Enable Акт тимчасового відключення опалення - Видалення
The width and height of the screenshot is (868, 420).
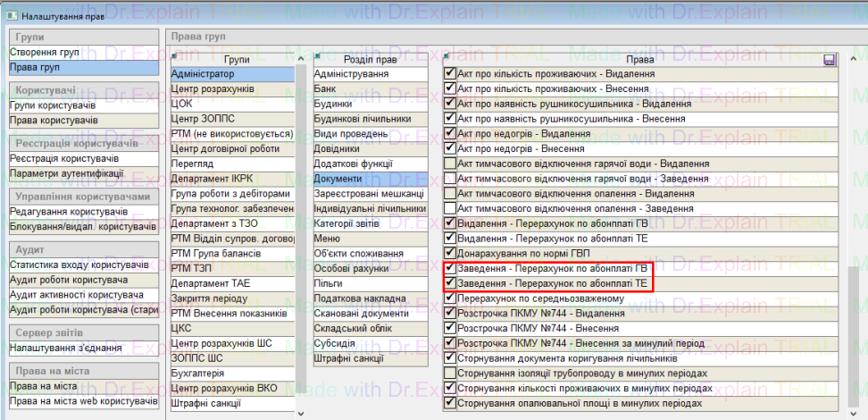pos(450,193)
